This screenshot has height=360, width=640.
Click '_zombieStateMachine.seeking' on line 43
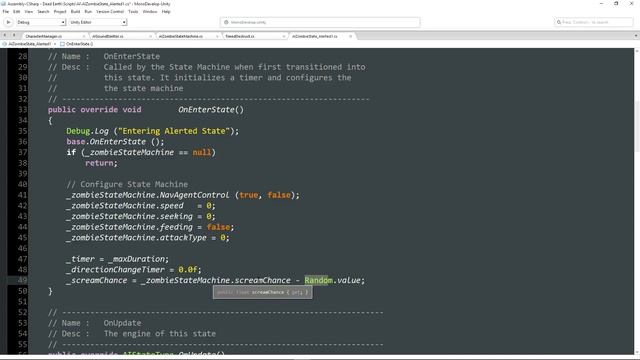point(129,216)
